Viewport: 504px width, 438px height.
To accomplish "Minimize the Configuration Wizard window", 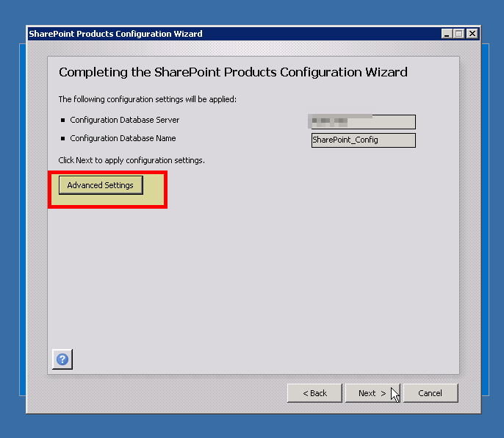I will (447, 34).
